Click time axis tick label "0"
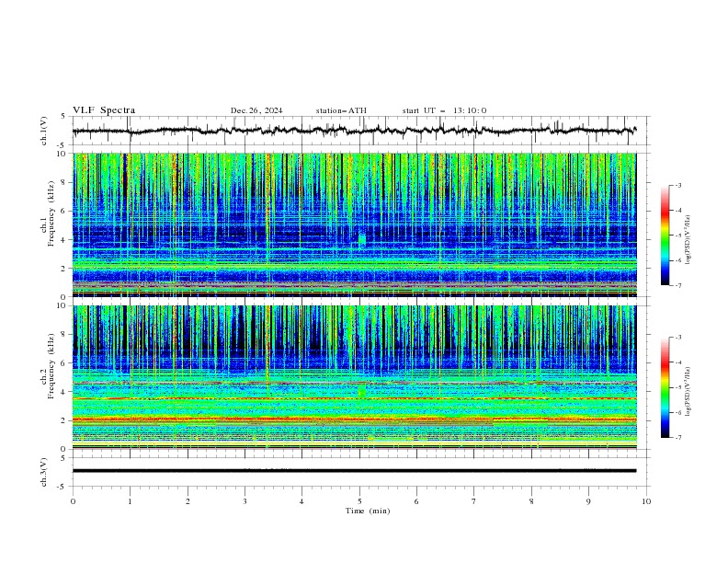Image resolution: width=728 pixels, height=563 pixels. coord(73,501)
